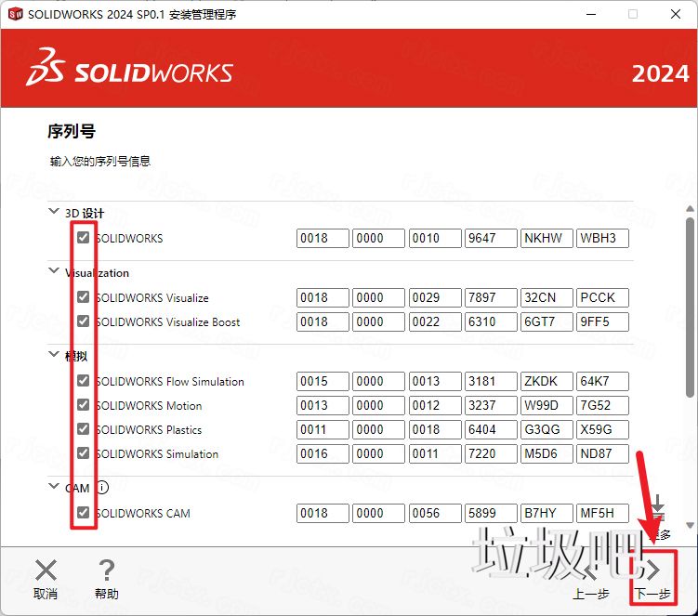Click Motion serial field containing 3237
698x616 pixels.
click(x=491, y=405)
